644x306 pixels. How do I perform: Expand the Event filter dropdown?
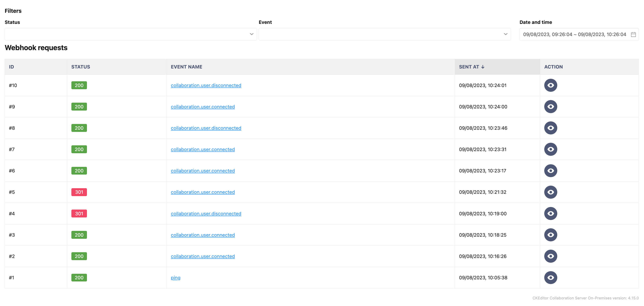[x=385, y=34]
